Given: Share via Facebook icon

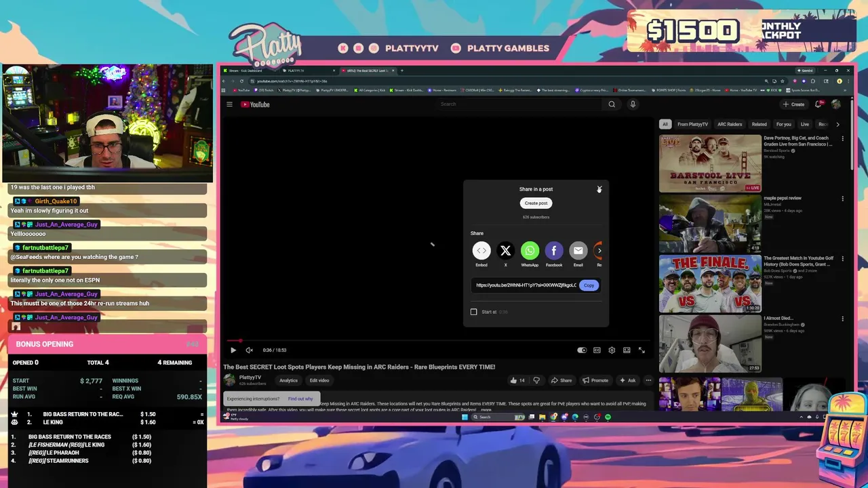Looking at the screenshot, I should (554, 251).
